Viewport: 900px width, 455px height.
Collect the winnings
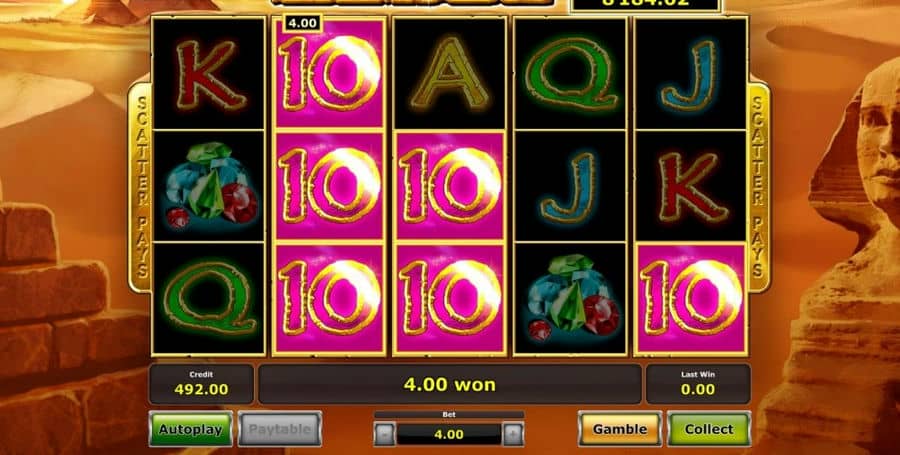coord(709,429)
